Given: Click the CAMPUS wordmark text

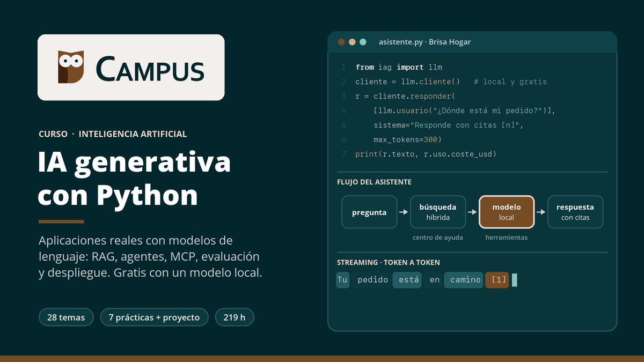Looking at the screenshot, I should coord(150,68).
